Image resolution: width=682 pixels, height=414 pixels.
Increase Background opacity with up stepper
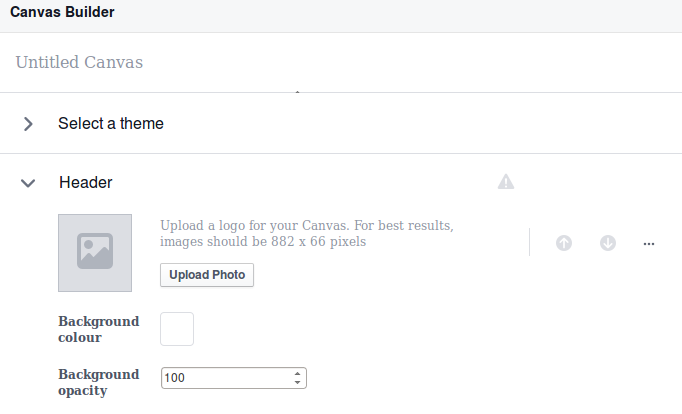click(298, 374)
